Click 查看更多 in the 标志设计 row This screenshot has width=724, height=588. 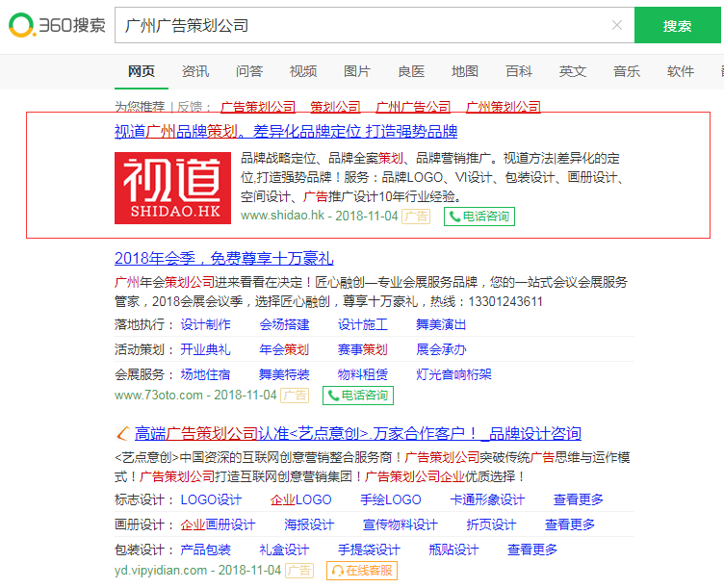click(x=579, y=499)
